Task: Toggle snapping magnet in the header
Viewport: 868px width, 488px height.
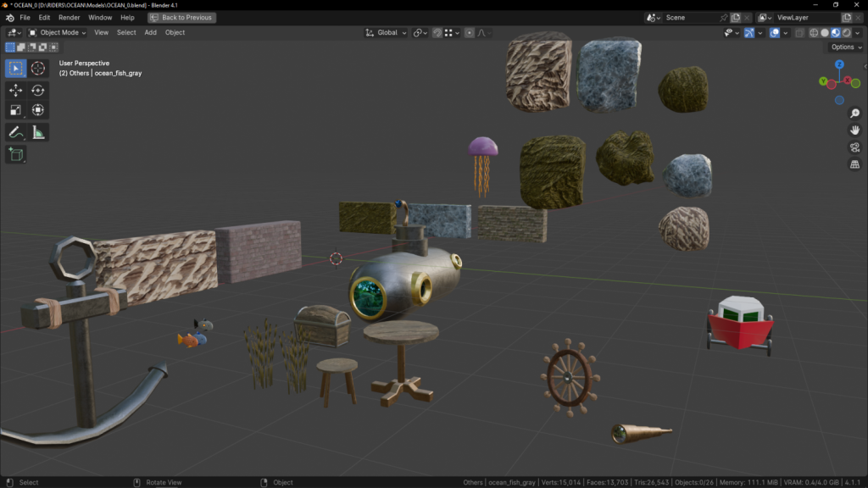Action: [437, 33]
